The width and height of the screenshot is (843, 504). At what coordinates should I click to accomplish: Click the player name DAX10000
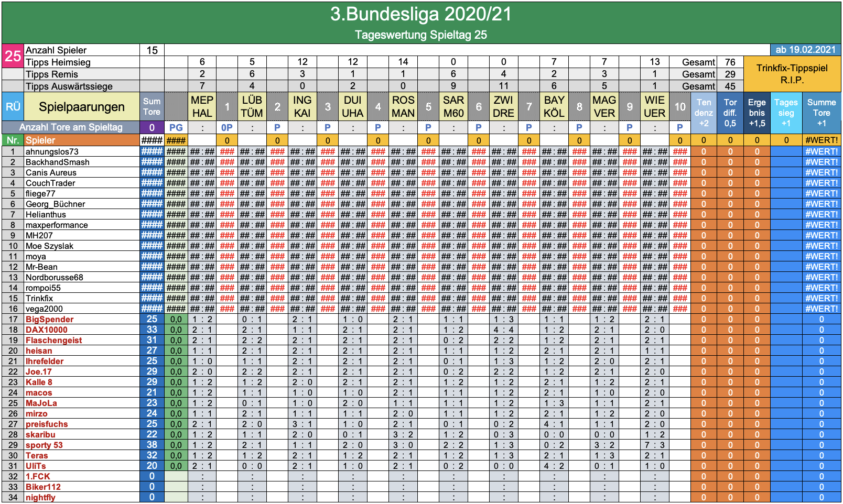pyautogui.click(x=47, y=330)
